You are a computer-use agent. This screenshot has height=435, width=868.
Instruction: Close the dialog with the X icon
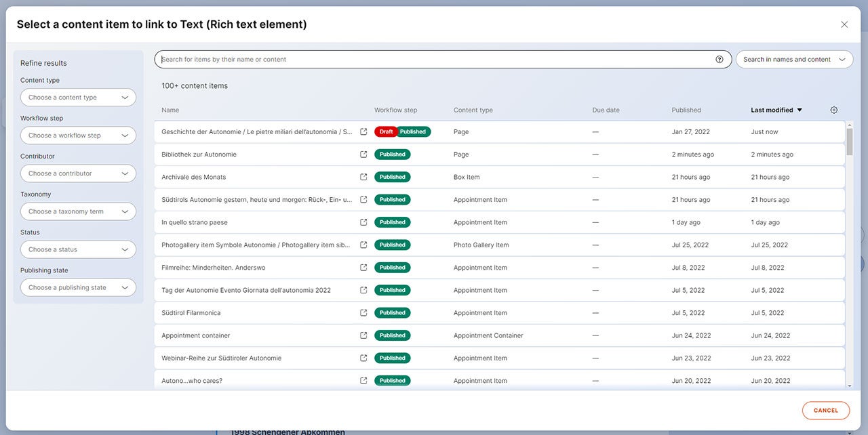click(x=844, y=24)
